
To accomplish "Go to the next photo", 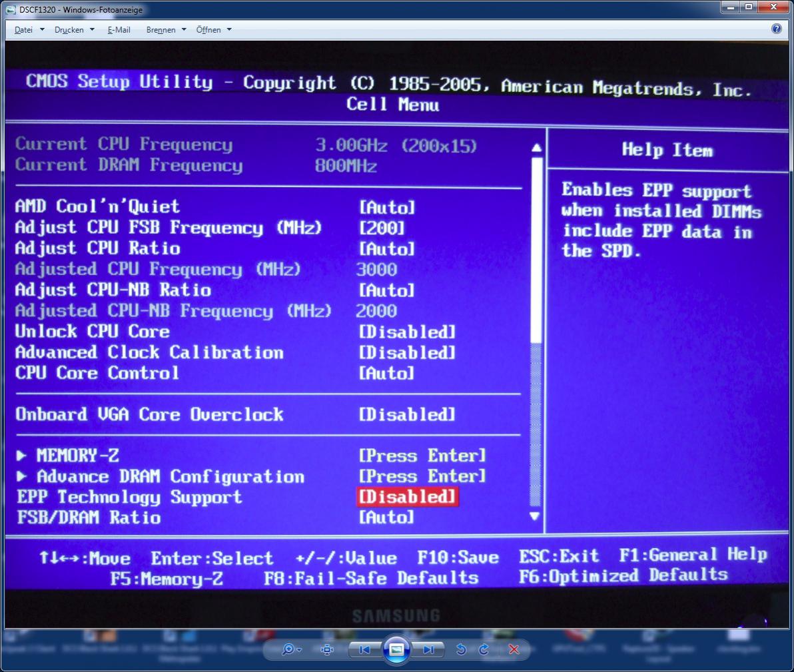I will point(428,649).
